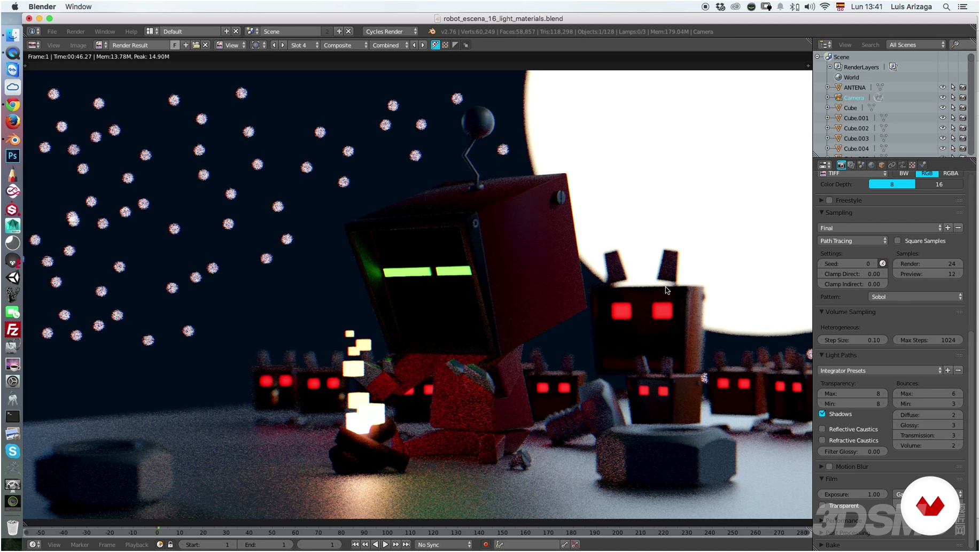
Task: Enable Reflective Caustics checkbox
Action: (822, 429)
